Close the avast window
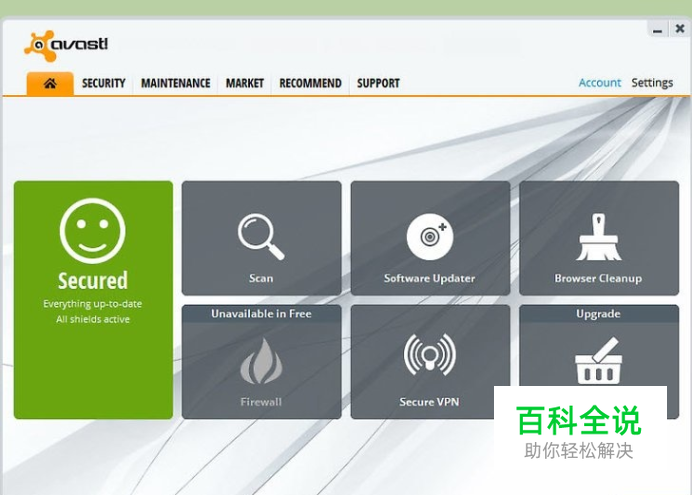Image resolution: width=692 pixels, height=495 pixels. [x=680, y=29]
